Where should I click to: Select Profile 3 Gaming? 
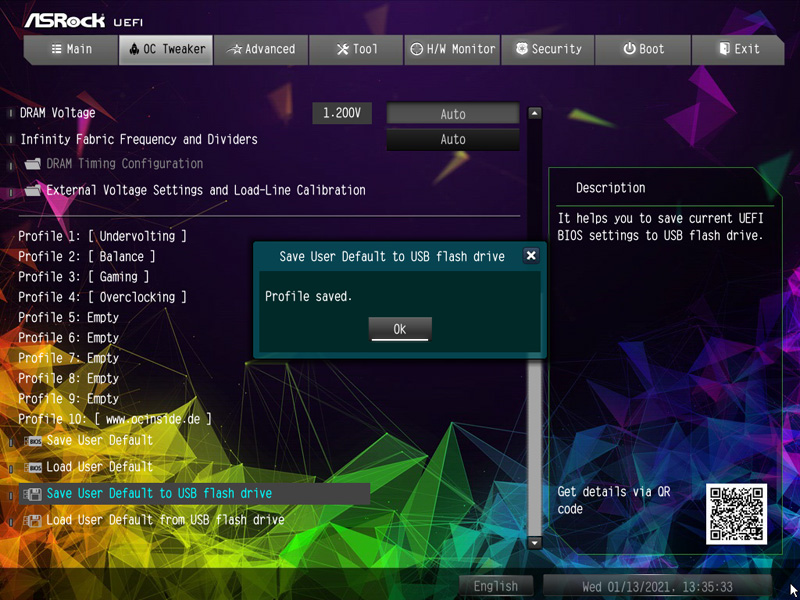tap(84, 277)
